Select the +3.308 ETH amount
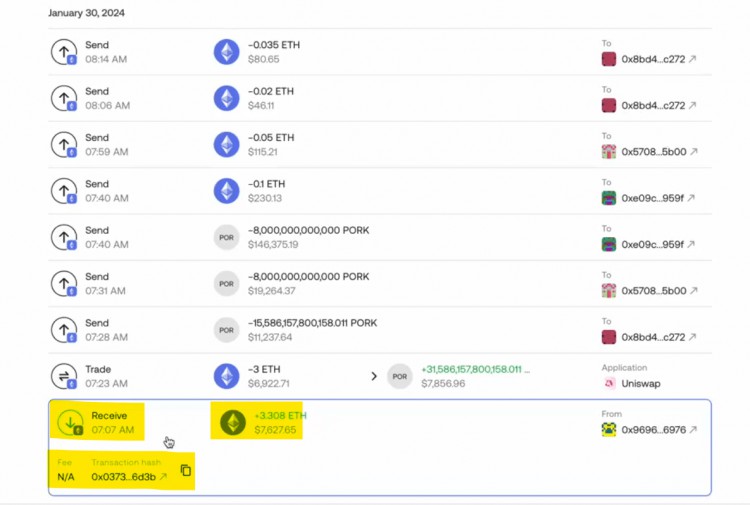This screenshot has width=750, height=505. 280,416
